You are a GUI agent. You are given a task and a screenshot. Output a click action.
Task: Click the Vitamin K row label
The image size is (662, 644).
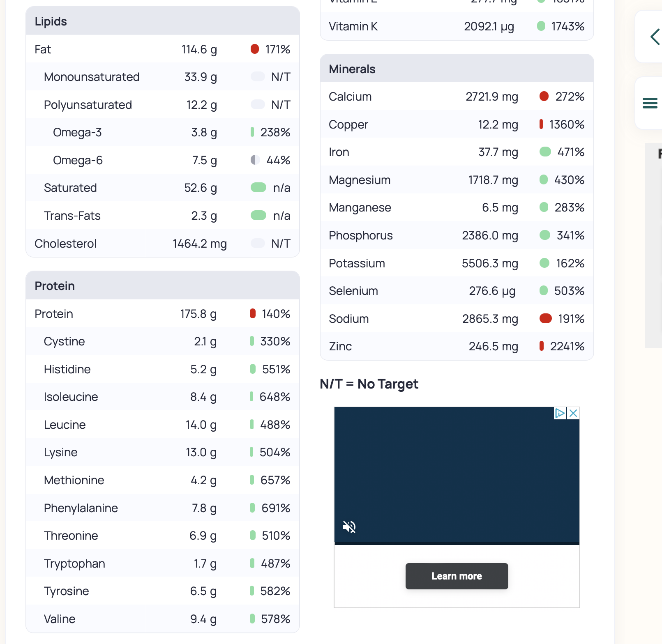click(353, 26)
